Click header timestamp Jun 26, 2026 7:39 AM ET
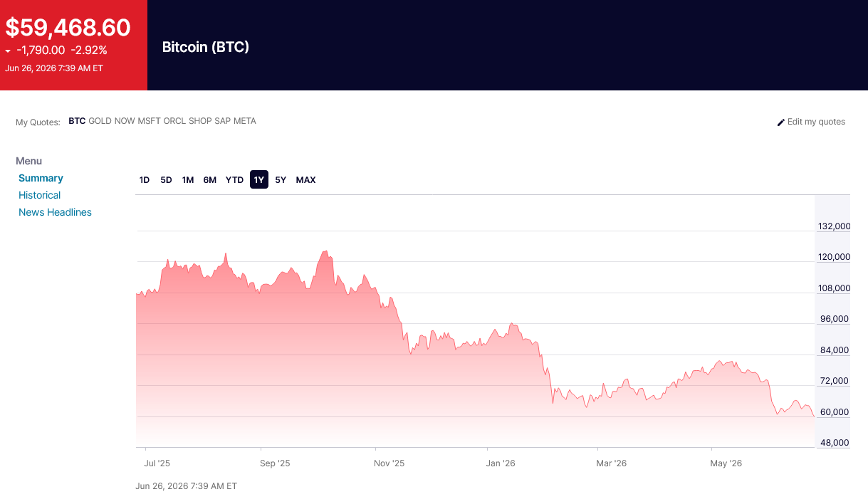 (x=54, y=68)
